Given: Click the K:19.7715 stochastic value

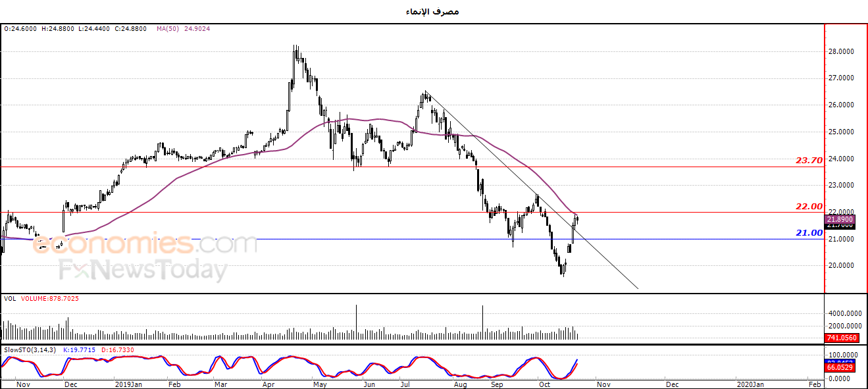Looking at the screenshot, I should (79, 350).
